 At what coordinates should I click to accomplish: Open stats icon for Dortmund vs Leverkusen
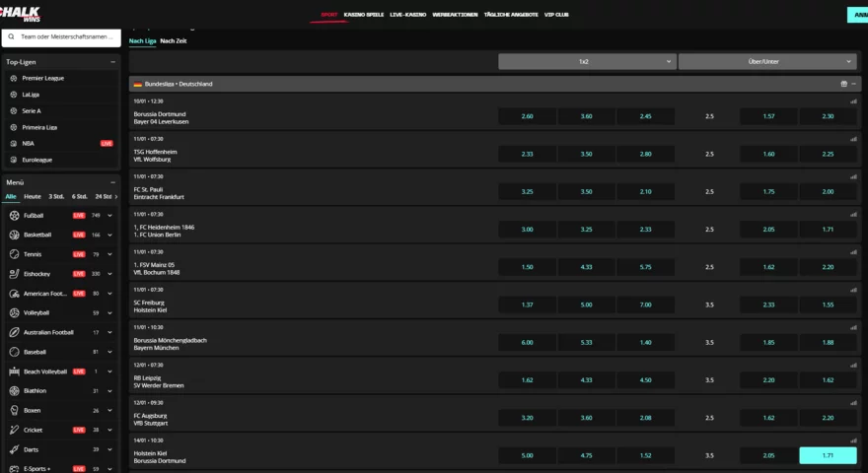tap(853, 101)
